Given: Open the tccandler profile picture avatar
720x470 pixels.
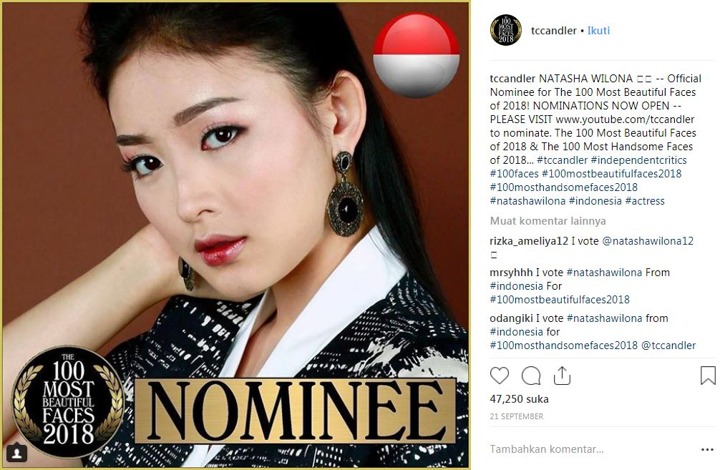Looking at the screenshot, I should coord(506,30).
